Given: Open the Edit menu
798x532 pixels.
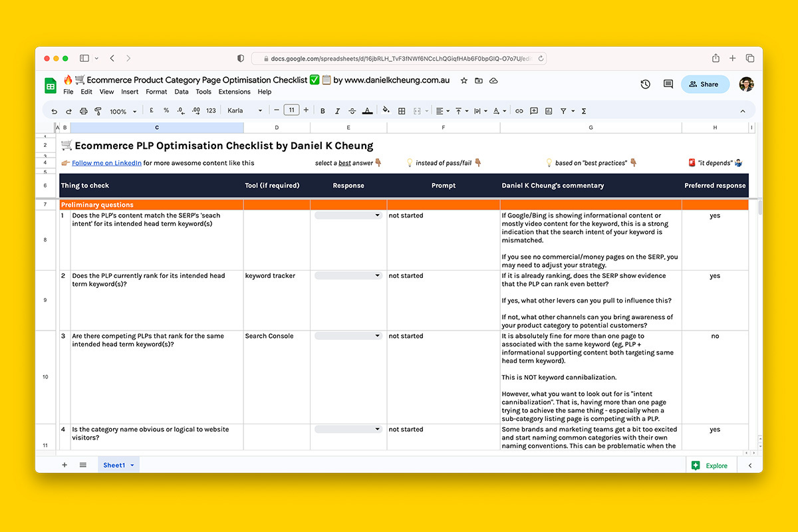Looking at the screenshot, I should 86,92.
